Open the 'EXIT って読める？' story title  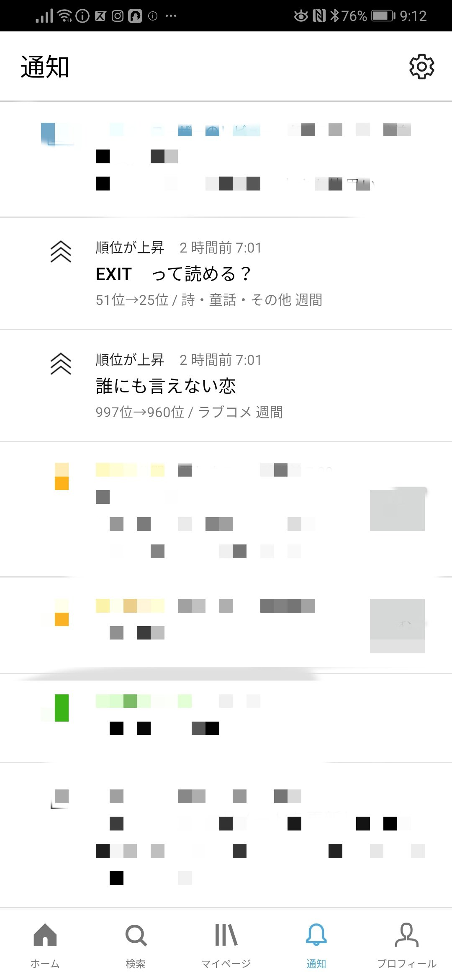pos(173,274)
